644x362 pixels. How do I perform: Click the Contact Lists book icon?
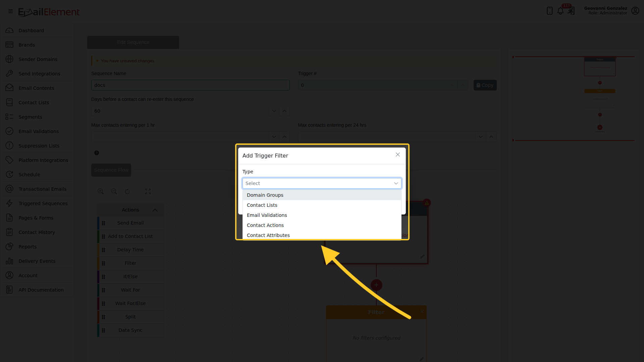(9, 103)
